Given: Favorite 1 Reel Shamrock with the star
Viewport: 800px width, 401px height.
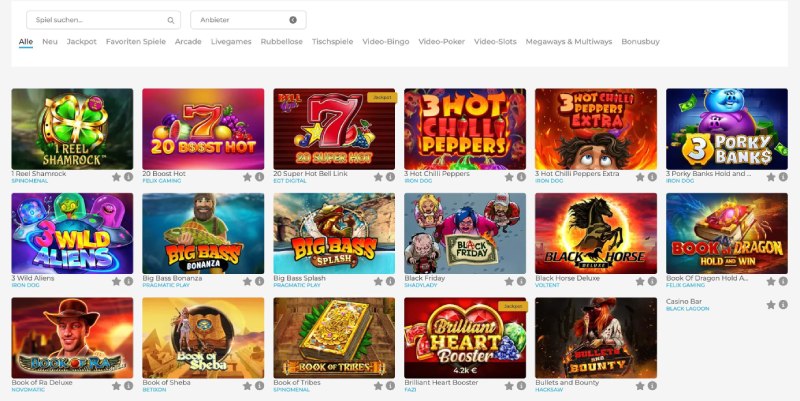Looking at the screenshot, I should tap(116, 177).
